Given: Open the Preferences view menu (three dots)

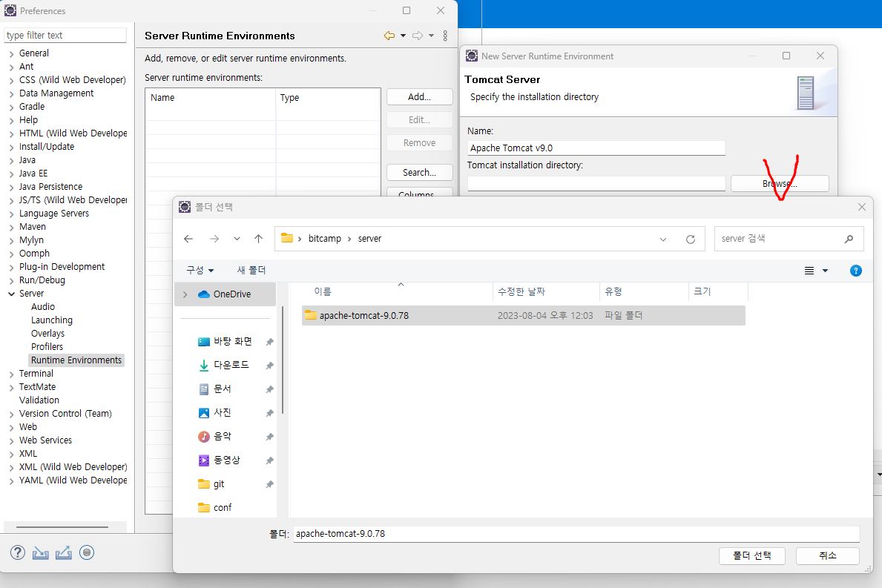Looking at the screenshot, I should point(445,36).
